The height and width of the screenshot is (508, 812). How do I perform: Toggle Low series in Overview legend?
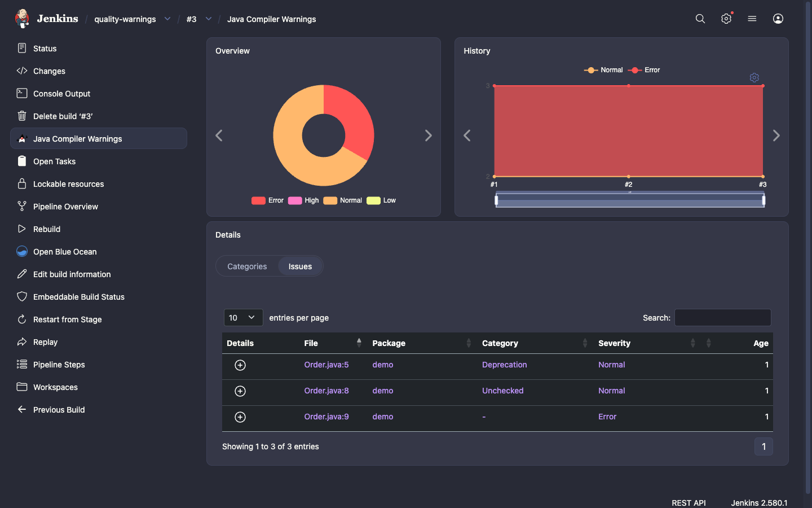[381, 200]
